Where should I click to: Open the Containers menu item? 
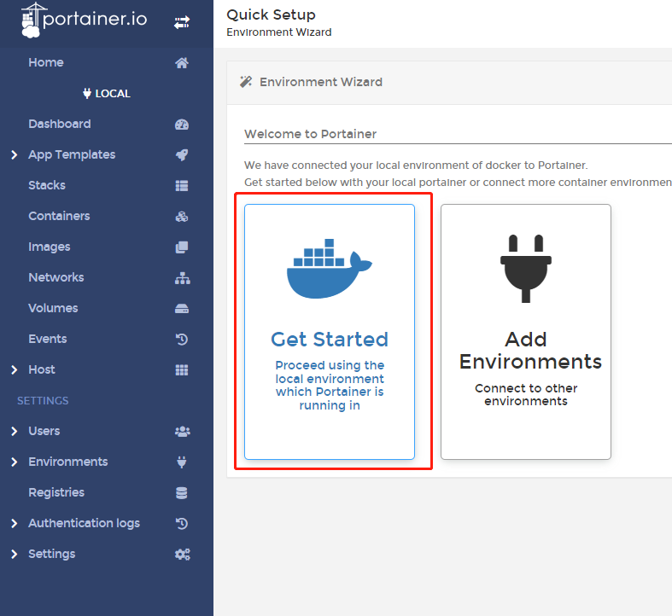coord(59,216)
